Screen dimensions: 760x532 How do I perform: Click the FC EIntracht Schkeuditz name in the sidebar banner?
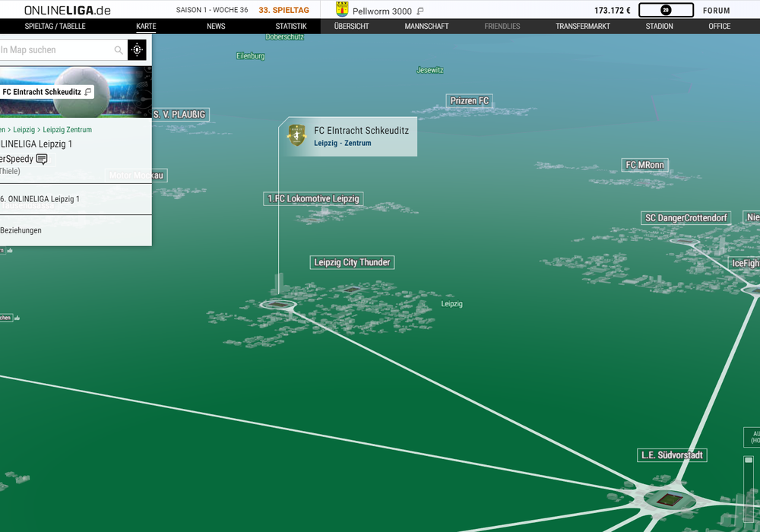(x=42, y=91)
